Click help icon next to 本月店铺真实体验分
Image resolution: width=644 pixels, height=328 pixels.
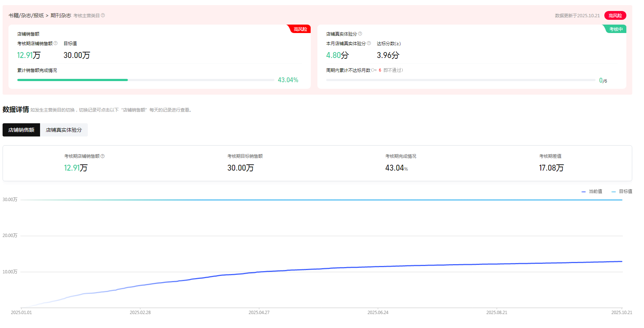click(x=369, y=43)
